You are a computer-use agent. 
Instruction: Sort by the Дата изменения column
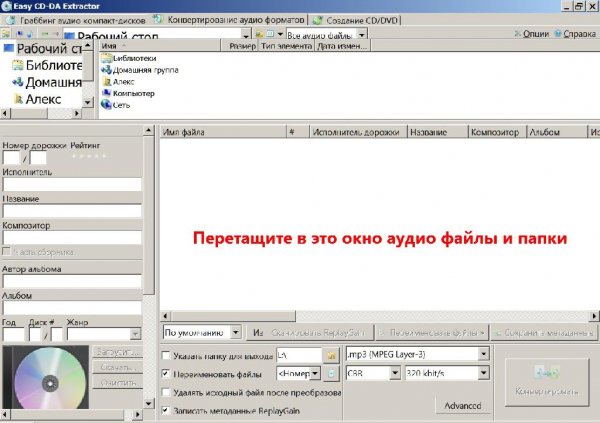point(342,46)
